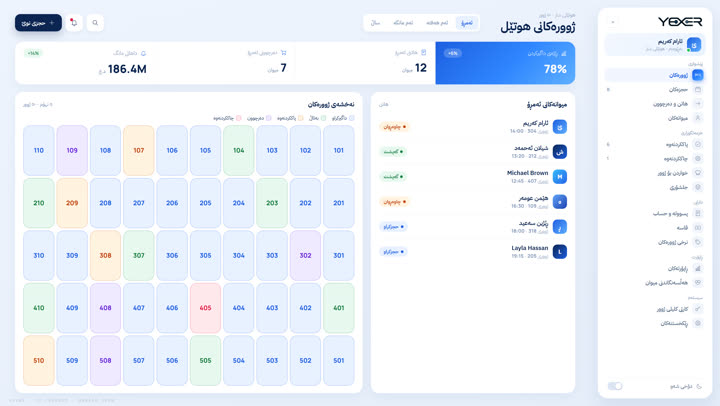720x406 pixels.
Task: Click the Occupied (داگیرکراو) legend swatch
Action: [352, 118]
